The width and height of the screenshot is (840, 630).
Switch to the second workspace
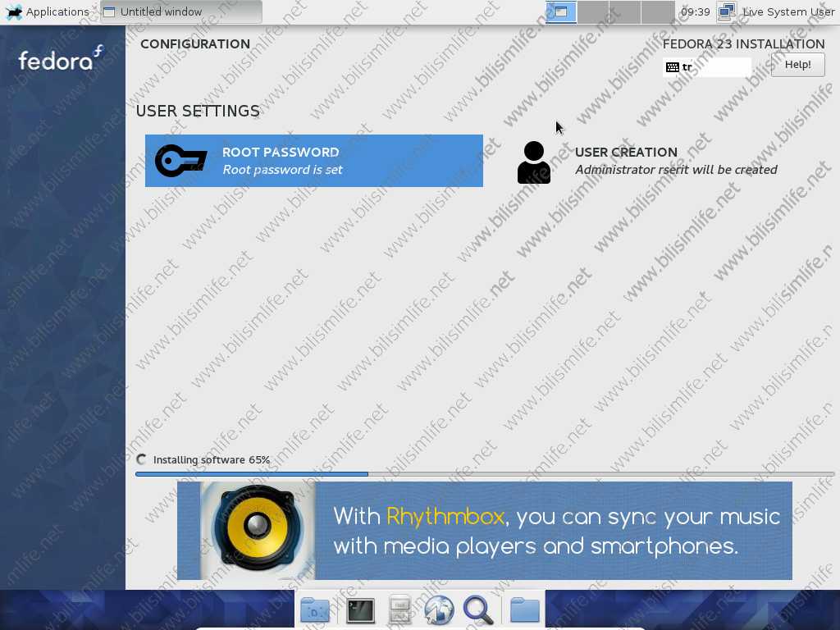pyautogui.click(x=593, y=11)
